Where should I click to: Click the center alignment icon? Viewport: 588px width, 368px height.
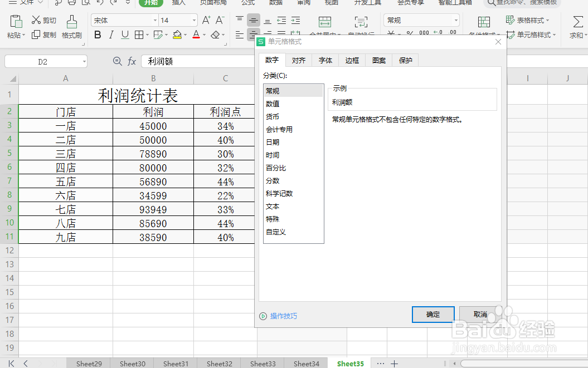click(253, 35)
